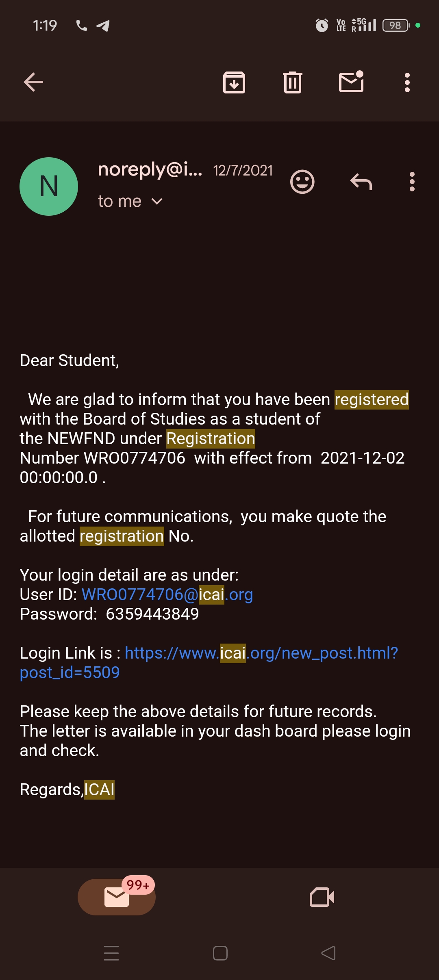Image resolution: width=439 pixels, height=980 pixels.
Task: Tap the sender name noreply@i...
Action: (150, 169)
